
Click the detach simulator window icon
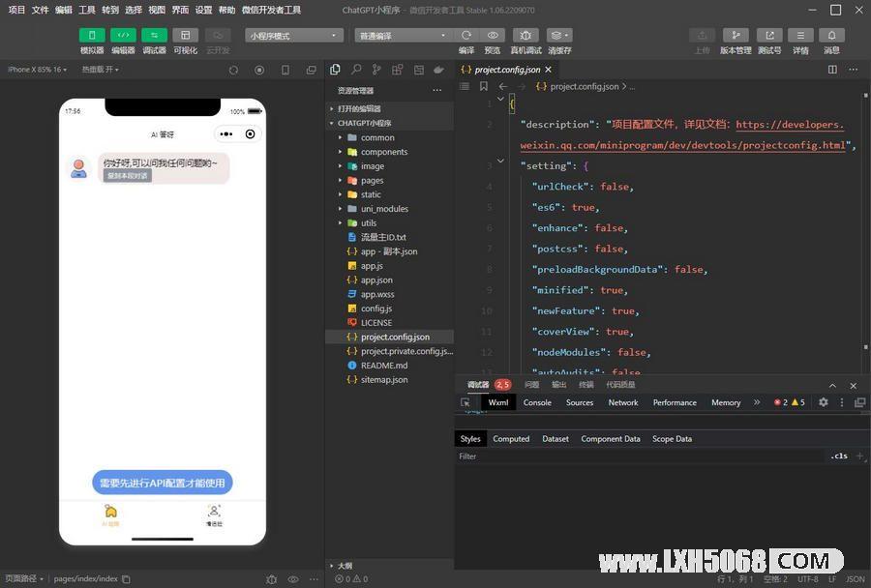[311, 70]
